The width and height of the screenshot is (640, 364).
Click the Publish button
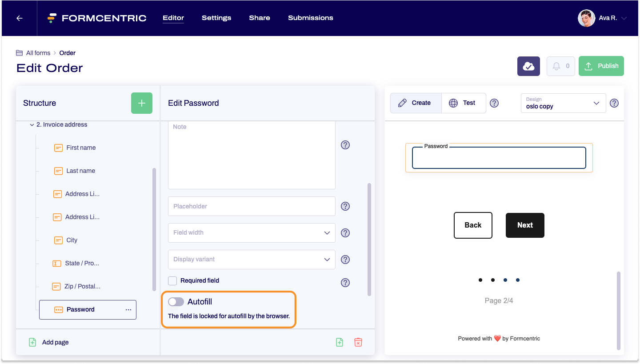point(601,66)
